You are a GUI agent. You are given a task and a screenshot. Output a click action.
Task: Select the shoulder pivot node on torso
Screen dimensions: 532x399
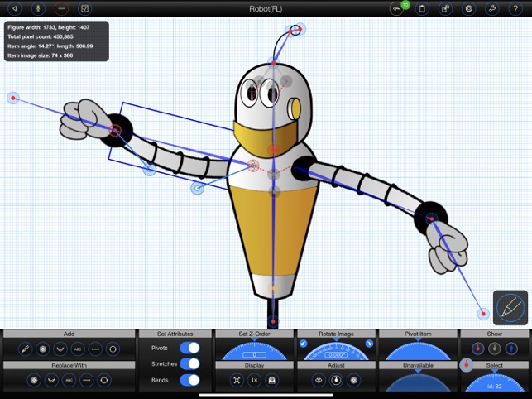tap(252, 166)
